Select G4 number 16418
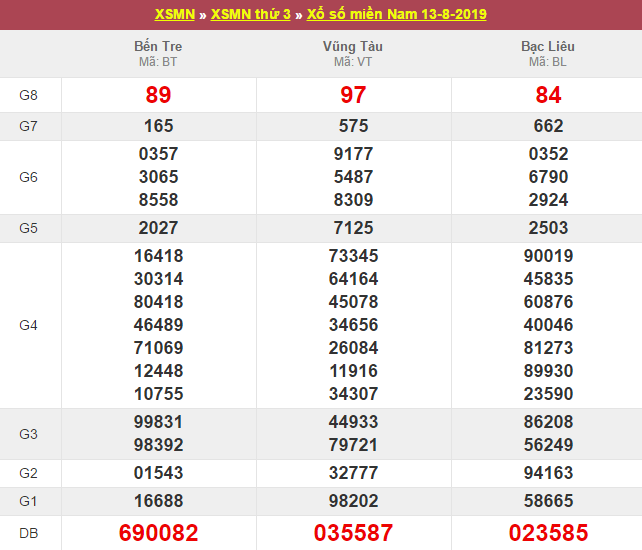Screen dimensions: 642x550 coord(158,256)
